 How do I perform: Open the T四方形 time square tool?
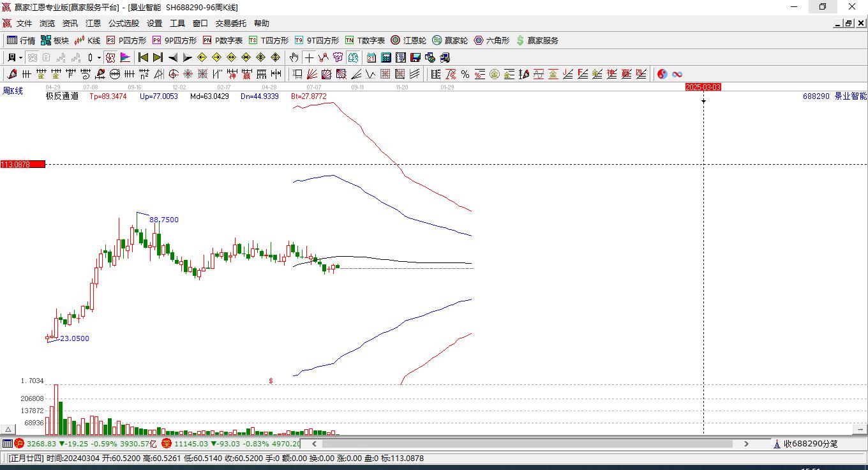[x=269, y=40]
